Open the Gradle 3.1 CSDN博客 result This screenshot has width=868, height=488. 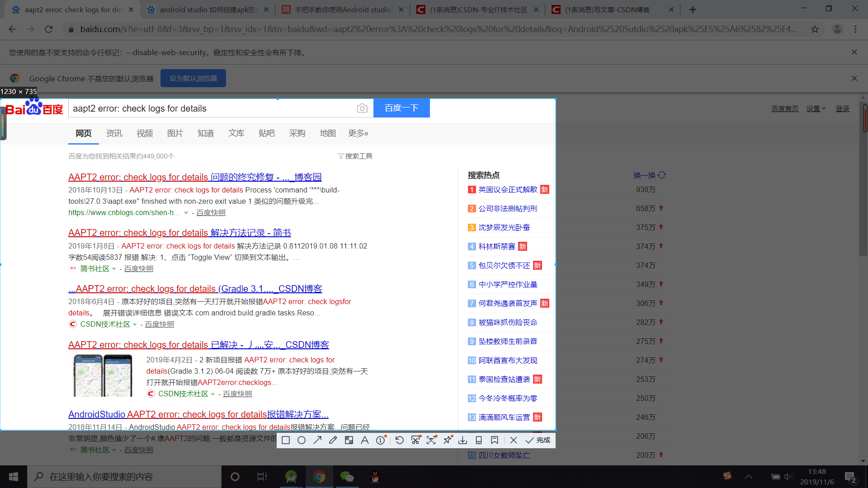(x=195, y=289)
